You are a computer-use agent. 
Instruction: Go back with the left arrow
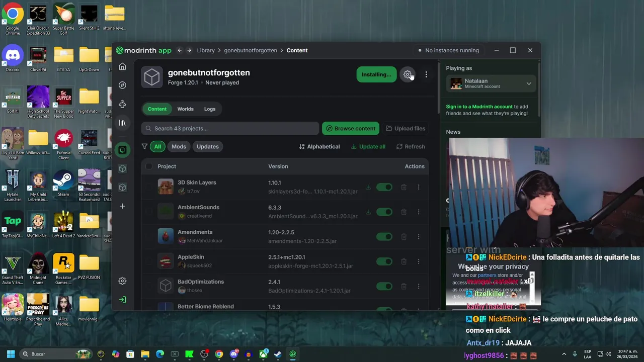click(x=180, y=50)
